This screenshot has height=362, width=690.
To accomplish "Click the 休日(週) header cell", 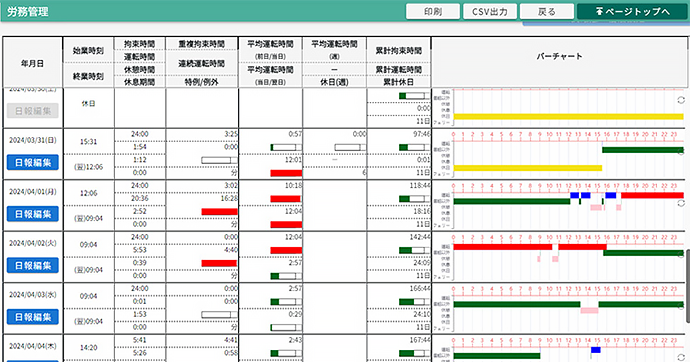I will [x=334, y=82].
